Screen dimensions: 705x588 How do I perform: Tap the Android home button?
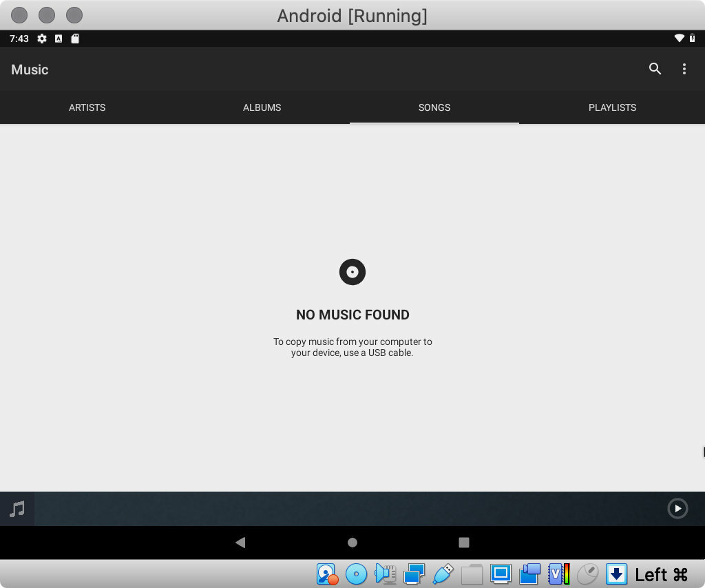[352, 543]
